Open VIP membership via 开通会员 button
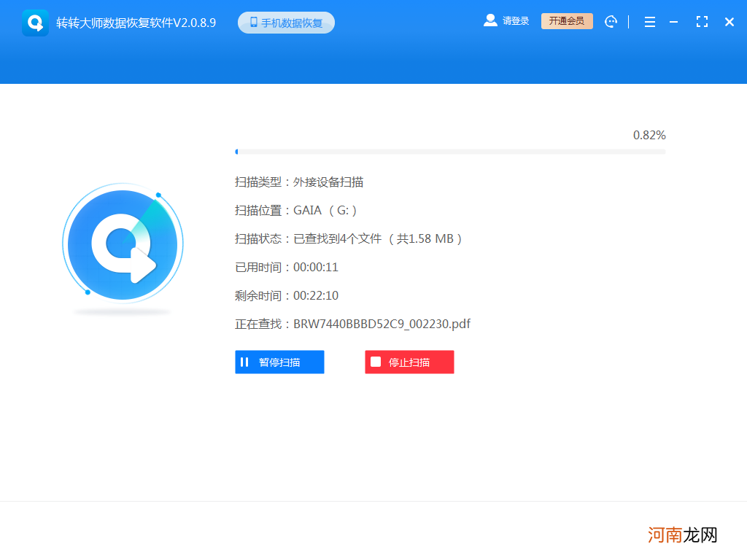The height and width of the screenshot is (560, 747). [567, 21]
